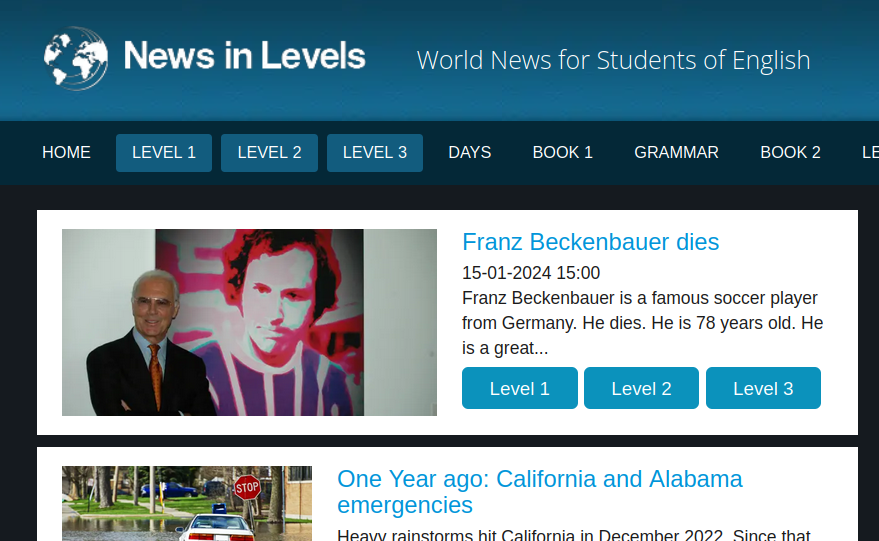Open the Franz Beckenbauer dies headline

coord(590,242)
